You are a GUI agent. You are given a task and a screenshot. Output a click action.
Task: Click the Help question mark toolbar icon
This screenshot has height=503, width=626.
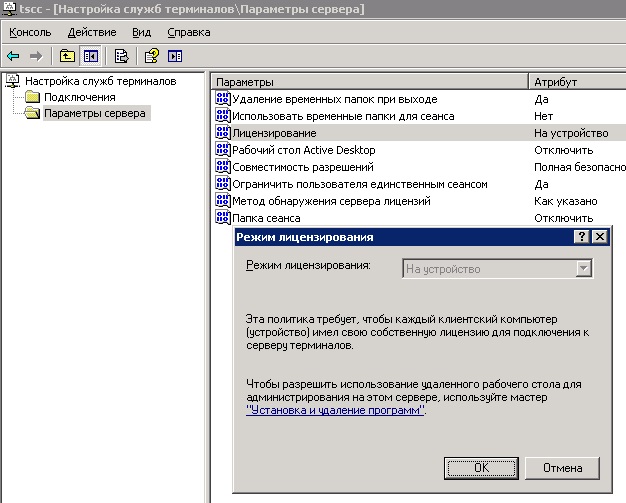(x=152, y=56)
